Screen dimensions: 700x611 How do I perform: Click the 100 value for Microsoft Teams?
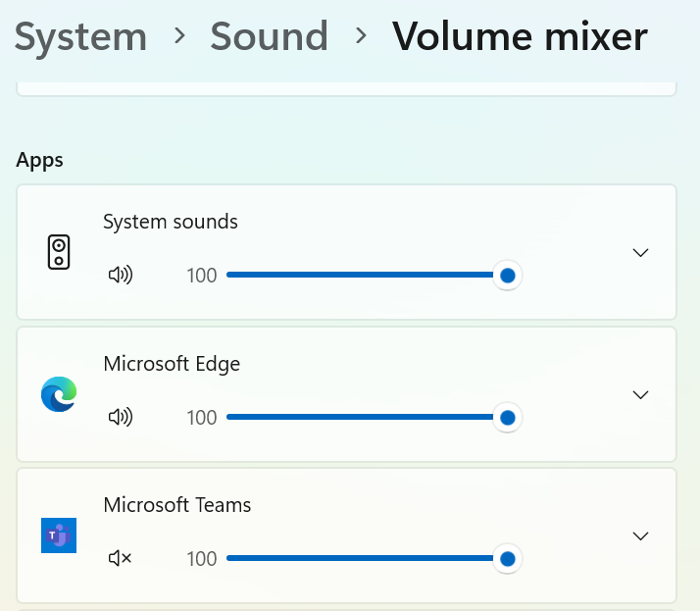pos(202,559)
